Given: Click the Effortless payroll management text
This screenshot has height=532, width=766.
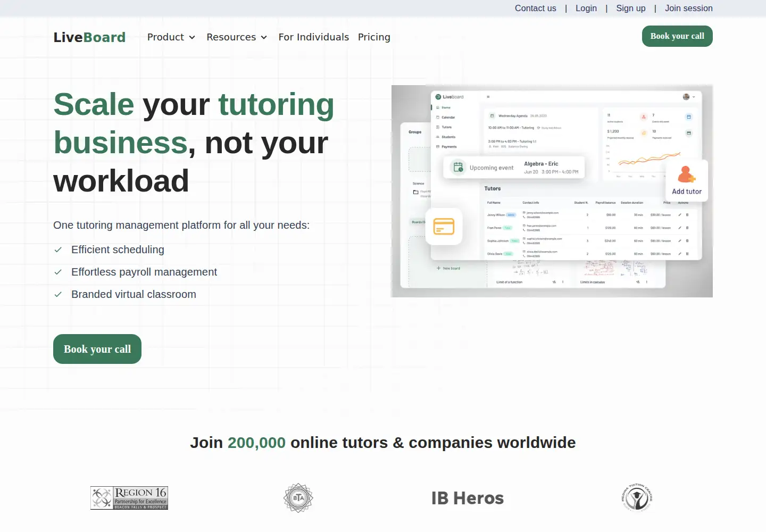Looking at the screenshot, I should coord(144,272).
